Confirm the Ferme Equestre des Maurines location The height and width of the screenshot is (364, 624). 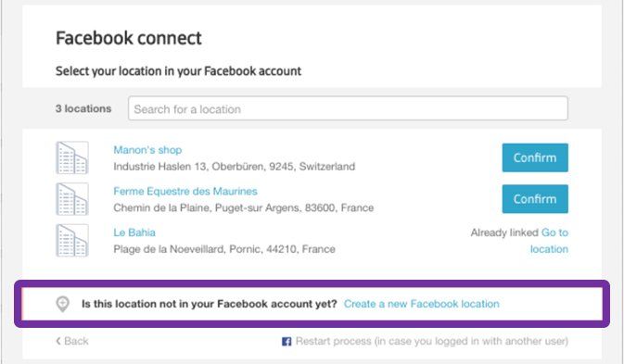point(535,199)
